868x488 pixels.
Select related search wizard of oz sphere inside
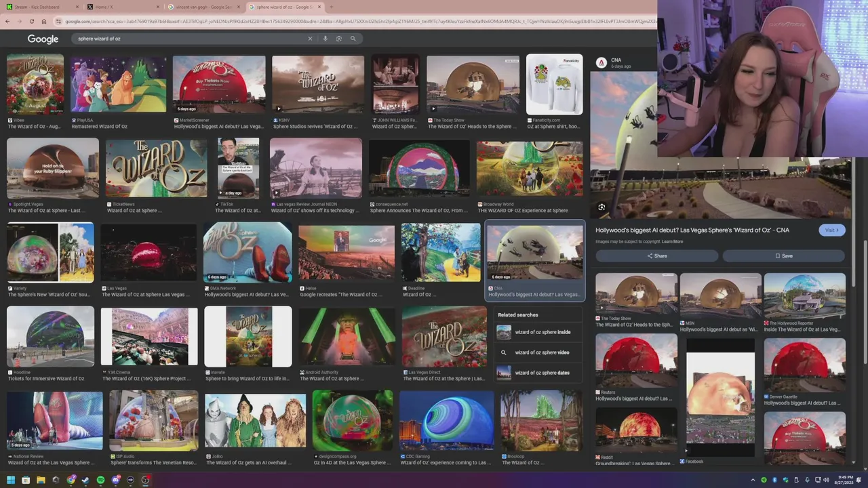click(x=539, y=332)
